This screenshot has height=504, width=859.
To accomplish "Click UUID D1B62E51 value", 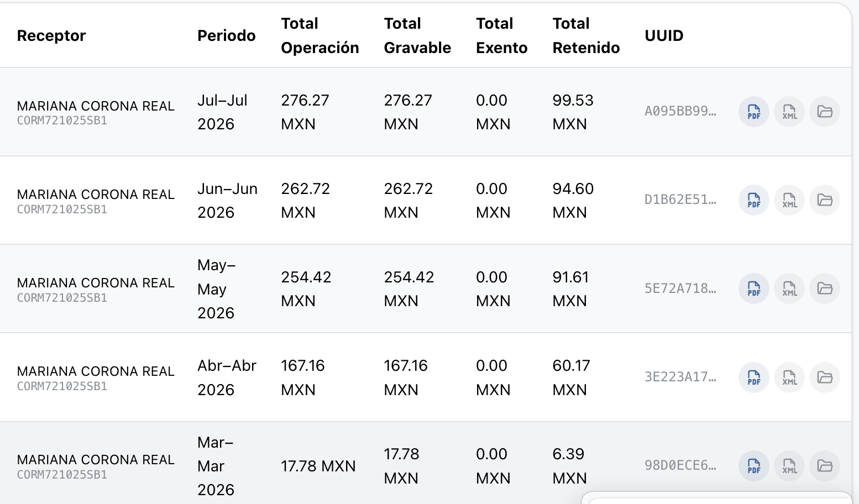I will point(680,200).
